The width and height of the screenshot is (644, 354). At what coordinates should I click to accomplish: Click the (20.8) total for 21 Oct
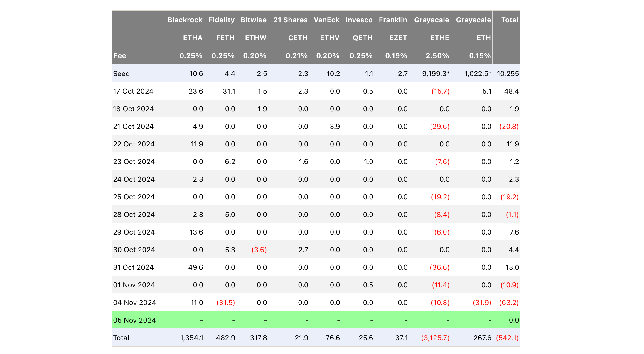(509, 127)
